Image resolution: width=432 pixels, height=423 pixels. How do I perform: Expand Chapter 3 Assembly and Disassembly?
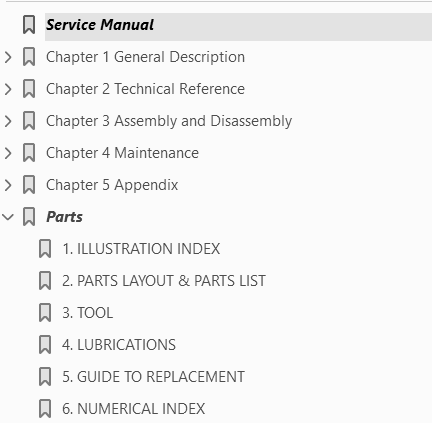coord(8,121)
